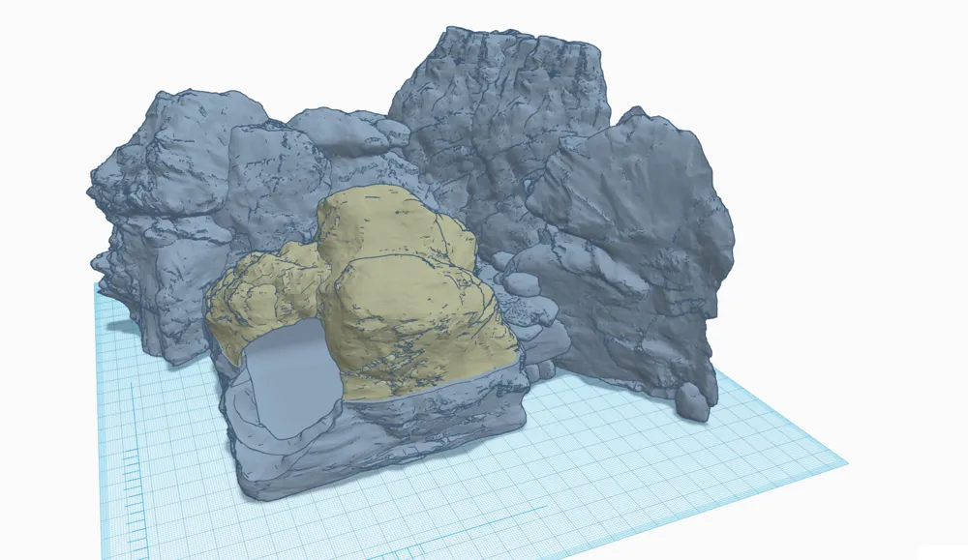Click the yellow rock's top surface

(x=387, y=222)
